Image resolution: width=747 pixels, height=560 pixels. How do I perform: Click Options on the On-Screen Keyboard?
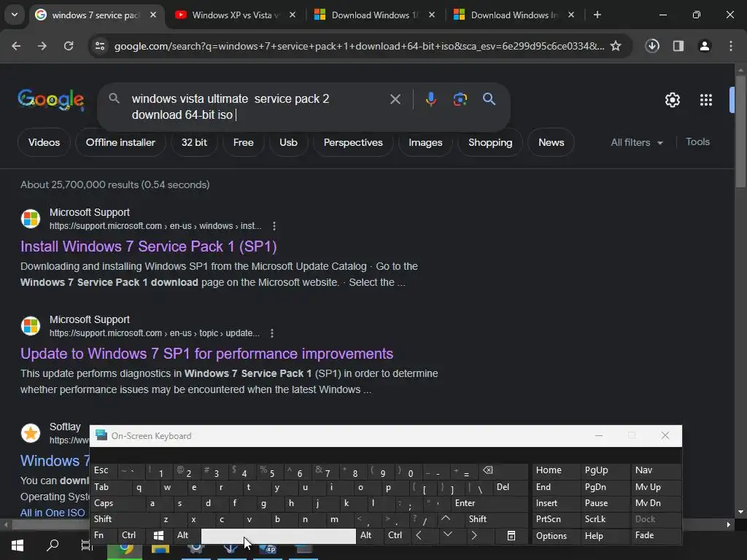556,536
